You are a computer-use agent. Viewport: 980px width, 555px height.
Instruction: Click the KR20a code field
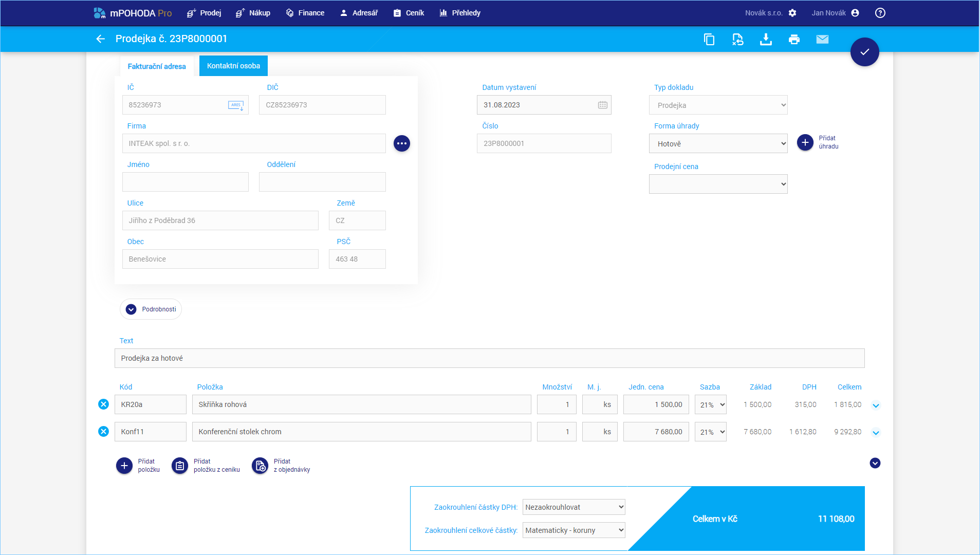click(150, 404)
